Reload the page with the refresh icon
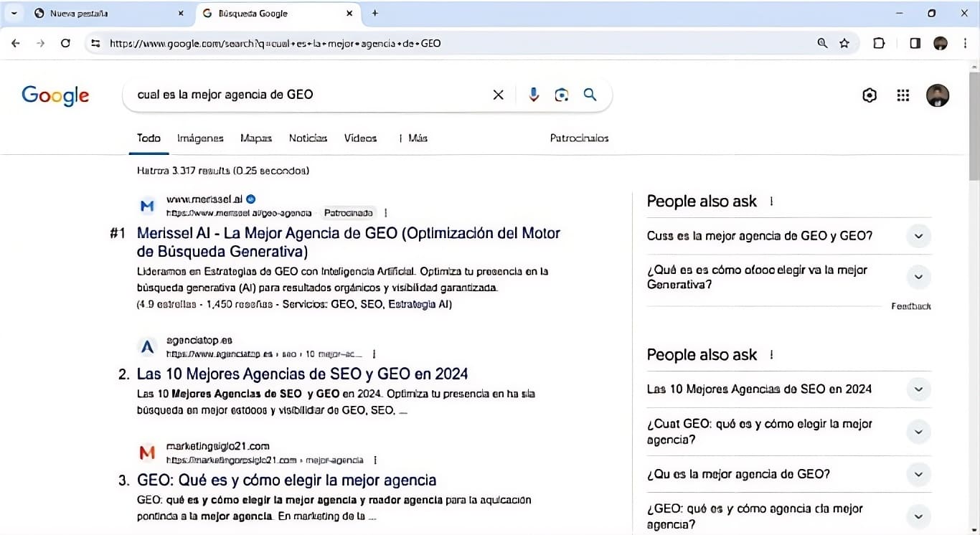This screenshot has height=535, width=980. click(x=65, y=43)
